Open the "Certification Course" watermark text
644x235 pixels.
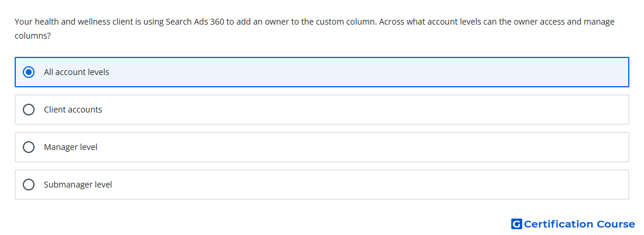[579, 224]
